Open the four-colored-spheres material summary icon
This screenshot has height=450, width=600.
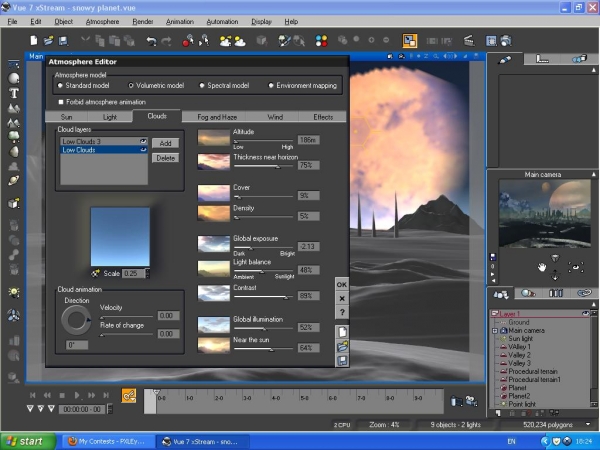tap(321, 40)
